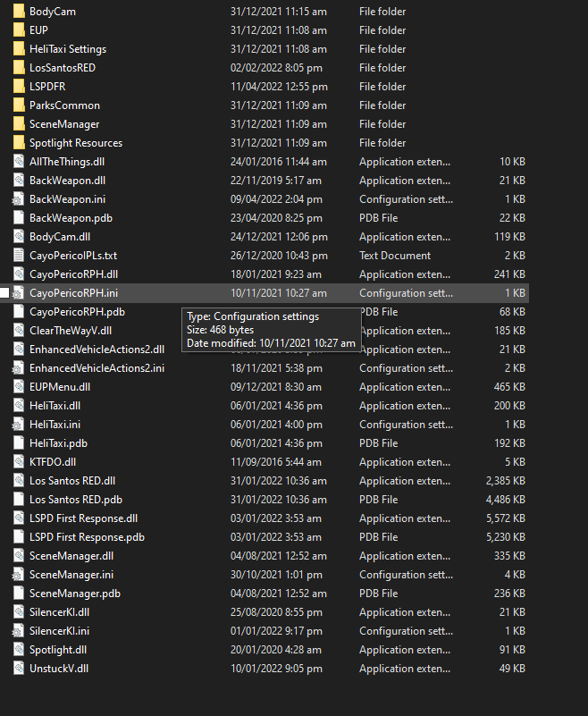Click the Spotlight Resources folder icon
The image size is (588, 716).
tap(19, 143)
